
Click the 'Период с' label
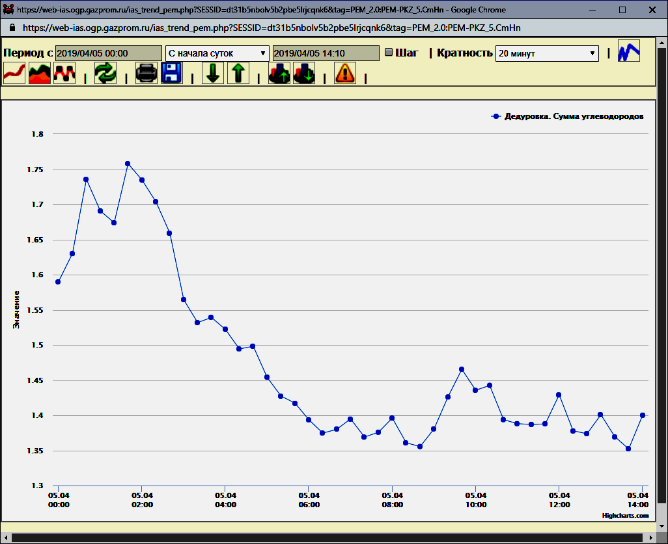point(28,53)
